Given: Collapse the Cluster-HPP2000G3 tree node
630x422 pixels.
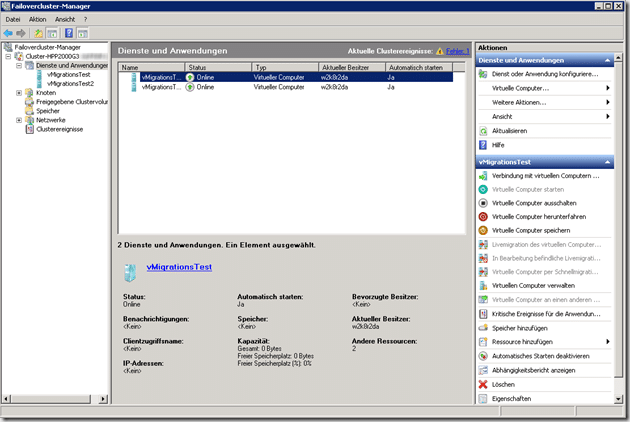Looking at the screenshot, I should point(8,56).
